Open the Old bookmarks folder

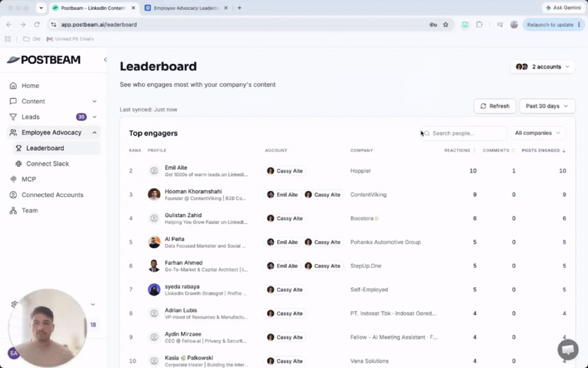click(x=32, y=39)
